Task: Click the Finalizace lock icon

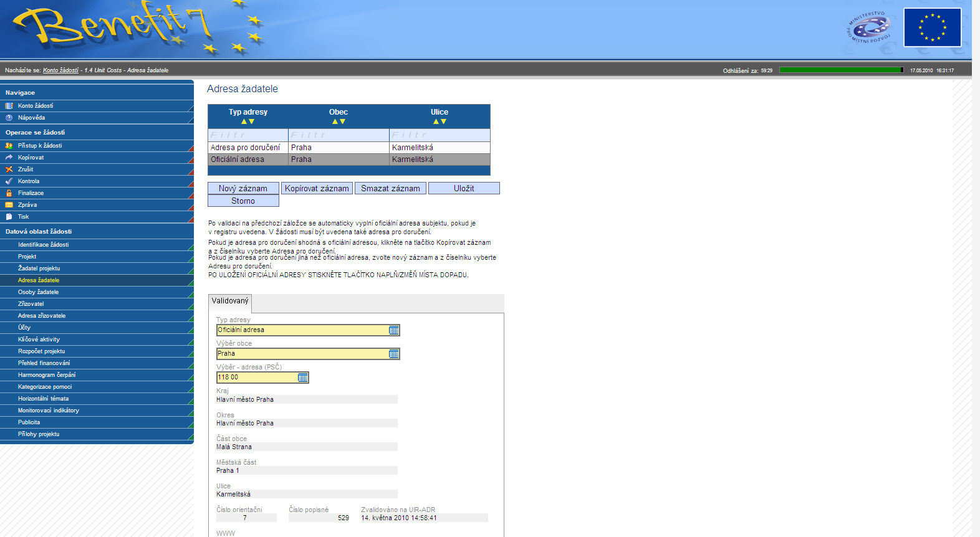Action: pos(9,193)
